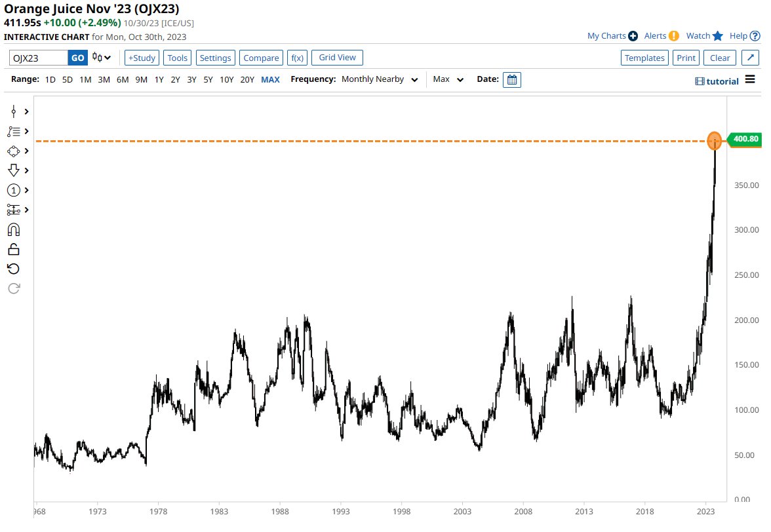This screenshot has height=532, width=771.
Task: Print the chart
Action: click(686, 58)
